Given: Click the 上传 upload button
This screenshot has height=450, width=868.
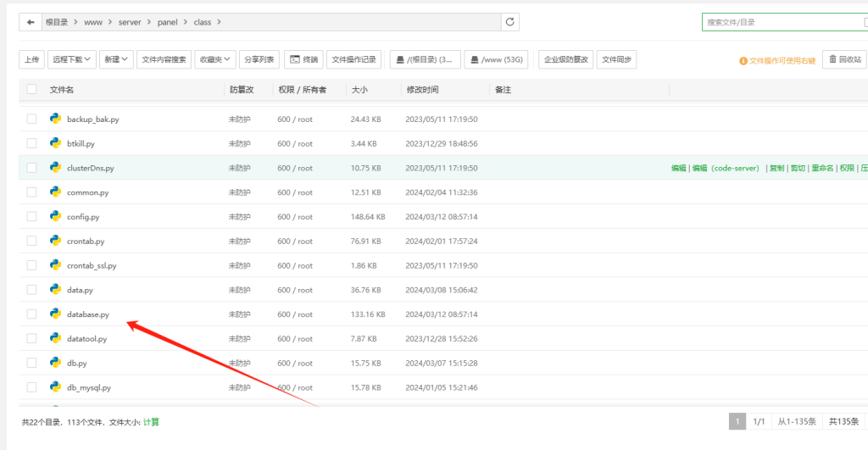Looking at the screenshot, I should coord(31,59).
